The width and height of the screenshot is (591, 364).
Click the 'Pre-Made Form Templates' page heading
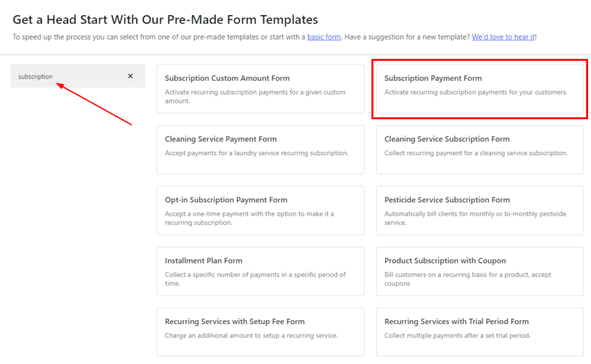click(x=165, y=20)
